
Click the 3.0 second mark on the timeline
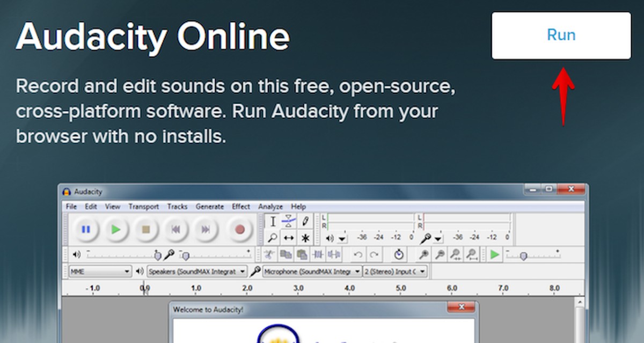(298, 288)
